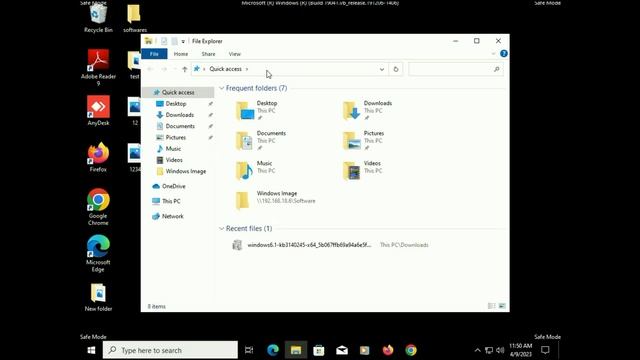Select Documents folder in Frequent folders
The width and height of the screenshot is (640, 360).
(x=261, y=140)
